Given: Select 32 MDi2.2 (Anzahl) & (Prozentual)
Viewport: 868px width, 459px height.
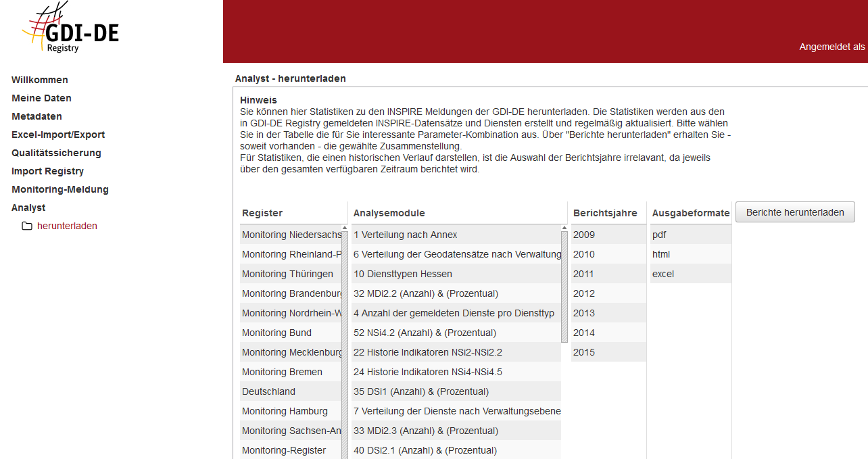Looking at the screenshot, I should pos(456,293).
